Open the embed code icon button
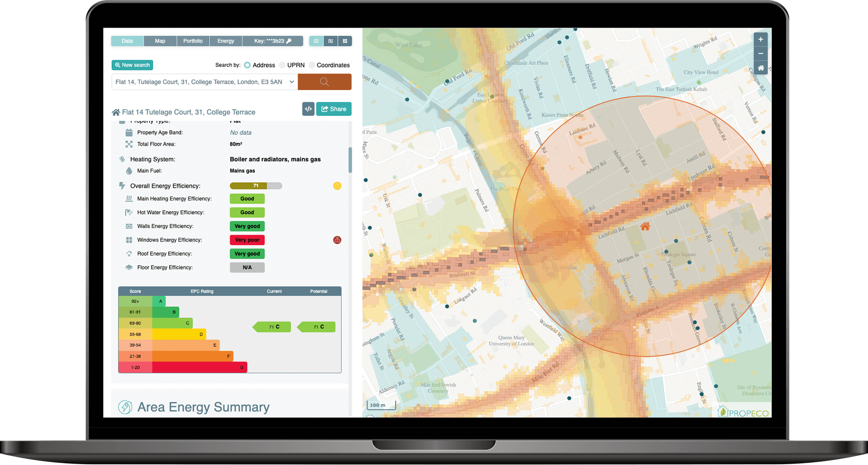Image resolution: width=868 pixels, height=465 pixels. tap(308, 109)
